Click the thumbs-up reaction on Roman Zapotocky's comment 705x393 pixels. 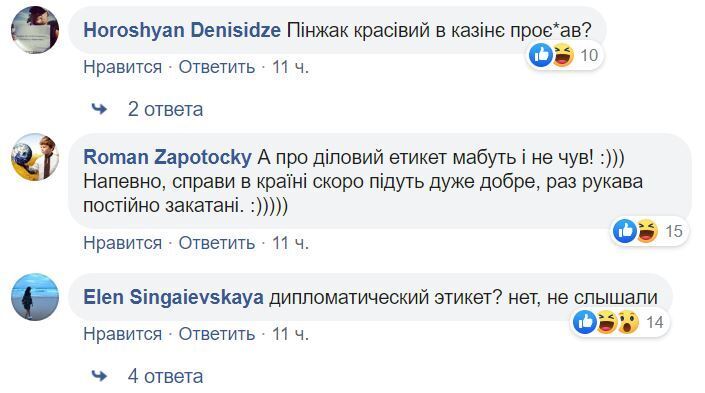(625, 231)
